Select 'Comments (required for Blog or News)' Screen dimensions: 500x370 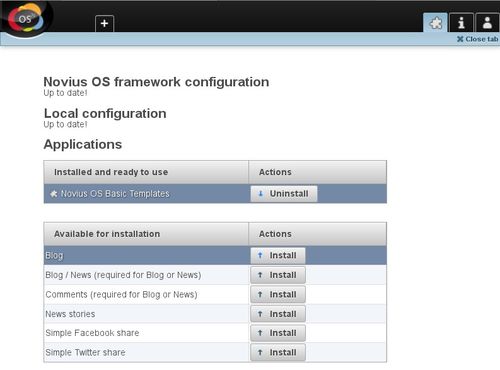(x=121, y=295)
